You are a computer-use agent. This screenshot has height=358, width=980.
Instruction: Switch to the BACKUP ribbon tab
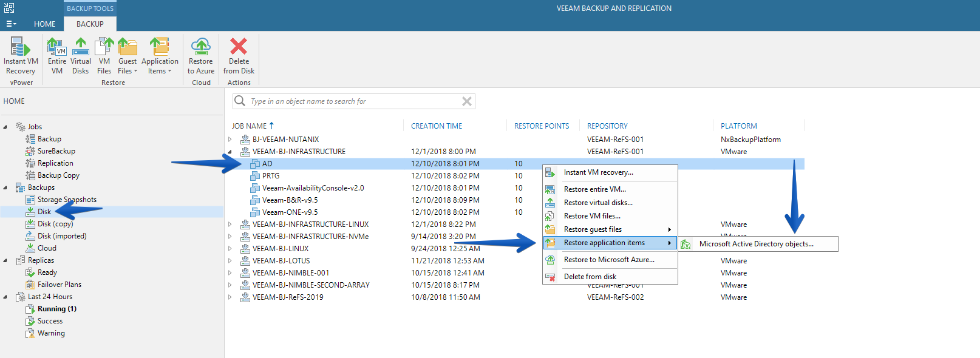point(90,24)
